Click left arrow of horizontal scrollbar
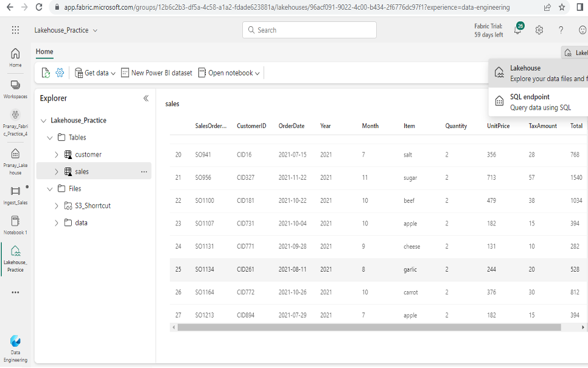Image resolution: width=588 pixels, height=368 pixels. click(173, 327)
